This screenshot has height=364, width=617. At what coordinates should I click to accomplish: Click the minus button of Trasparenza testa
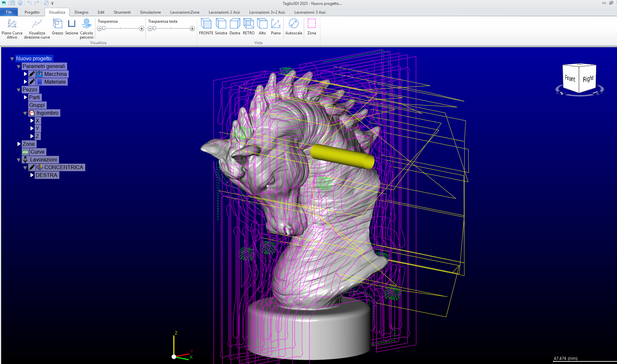click(x=150, y=29)
